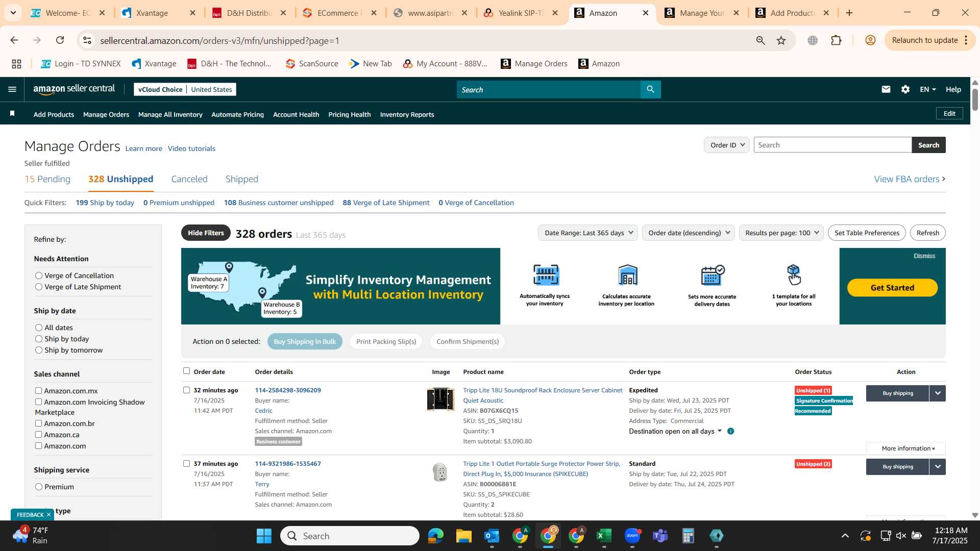This screenshot has width=980, height=551.
Task: Click the info icon beside Destination open
Action: pos(730,432)
